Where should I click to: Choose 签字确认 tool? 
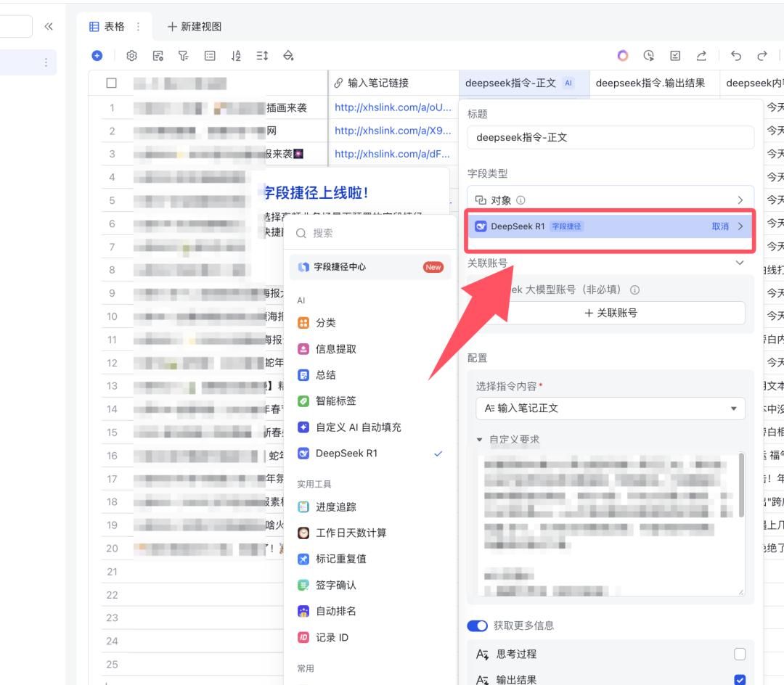coord(370,585)
